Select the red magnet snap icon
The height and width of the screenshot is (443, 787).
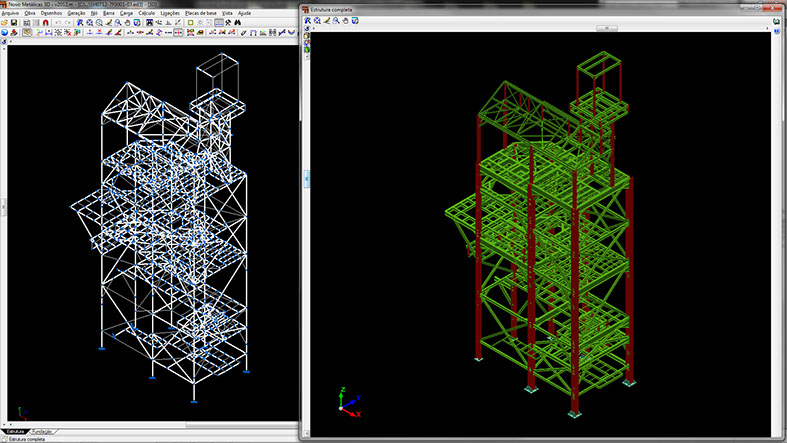coord(46,22)
